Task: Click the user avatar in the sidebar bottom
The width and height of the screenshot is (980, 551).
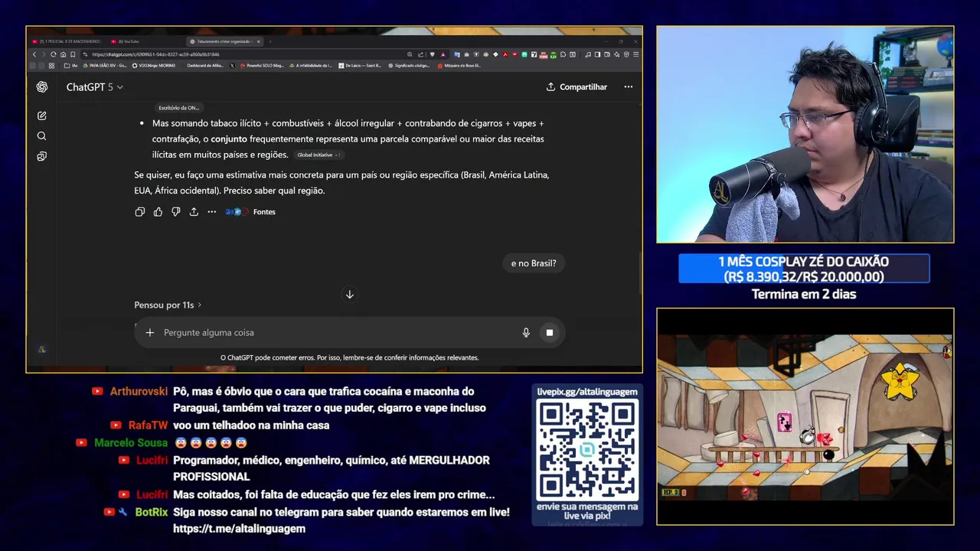Action: tap(42, 350)
